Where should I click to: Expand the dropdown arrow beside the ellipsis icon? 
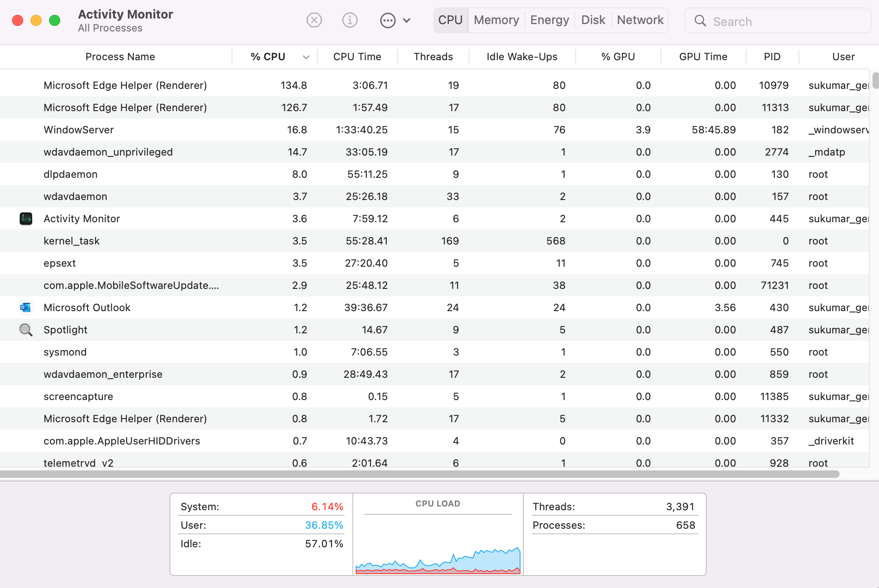[407, 20]
